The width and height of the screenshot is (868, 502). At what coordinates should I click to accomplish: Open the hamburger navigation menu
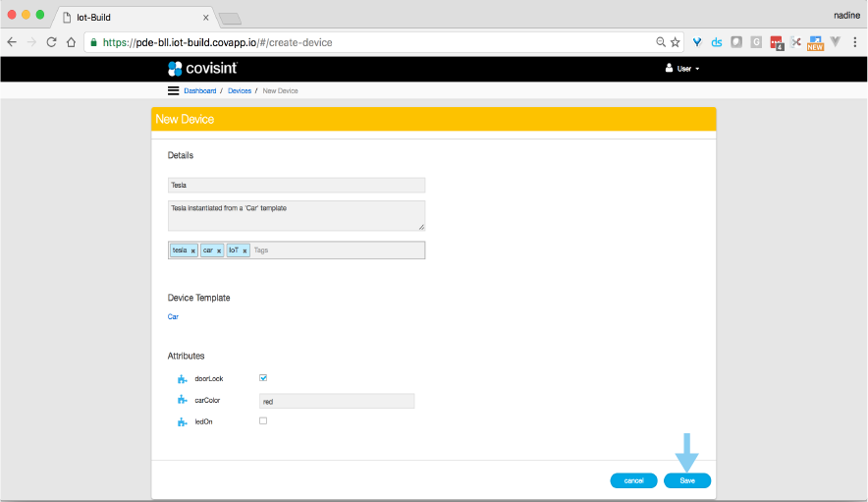pyautogui.click(x=174, y=90)
